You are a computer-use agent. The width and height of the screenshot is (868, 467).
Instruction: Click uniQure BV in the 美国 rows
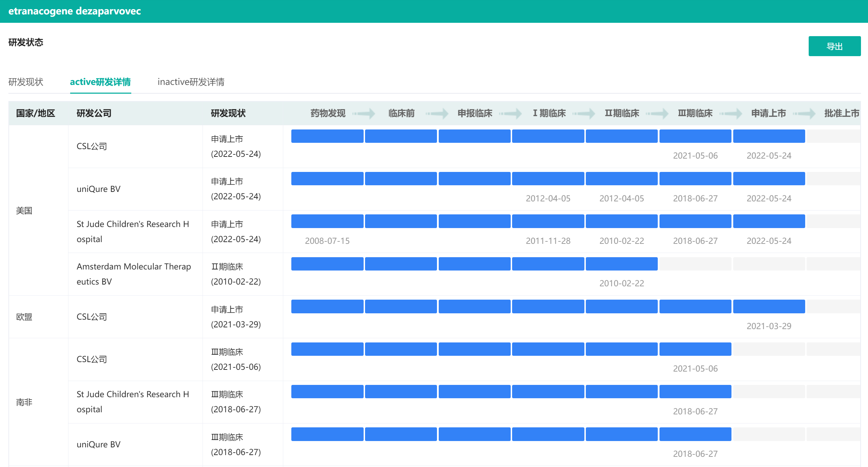point(98,189)
